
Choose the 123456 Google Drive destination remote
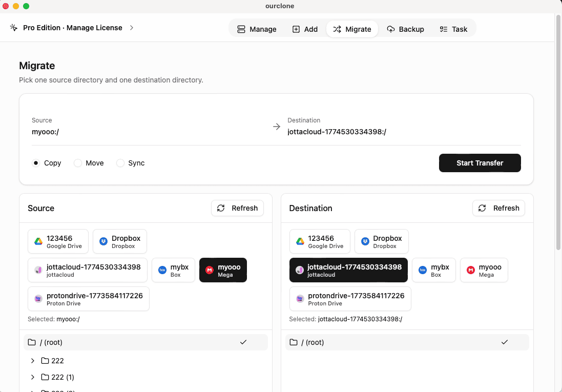tap(320, 241)
